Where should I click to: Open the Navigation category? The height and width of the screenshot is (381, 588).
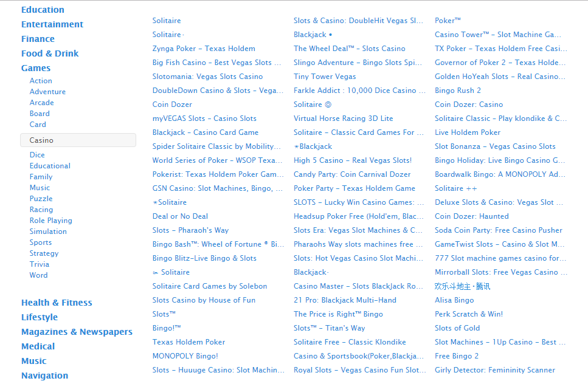(44, 376)
